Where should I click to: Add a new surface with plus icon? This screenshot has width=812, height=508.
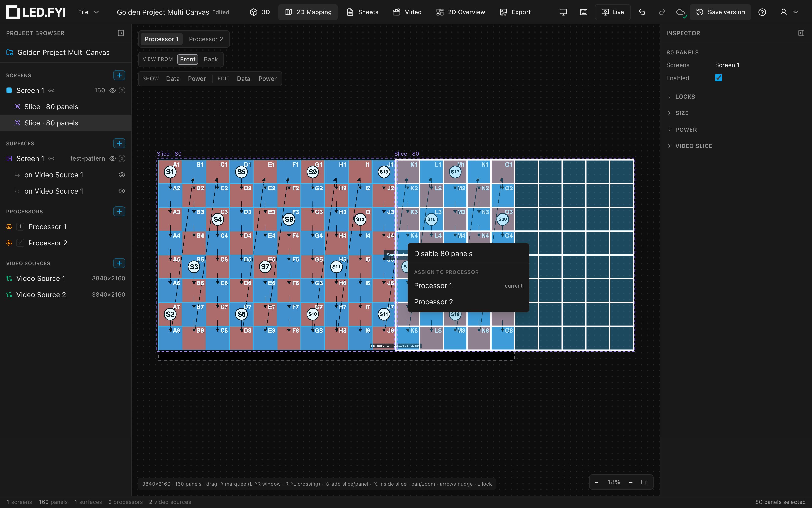point(119,144)
